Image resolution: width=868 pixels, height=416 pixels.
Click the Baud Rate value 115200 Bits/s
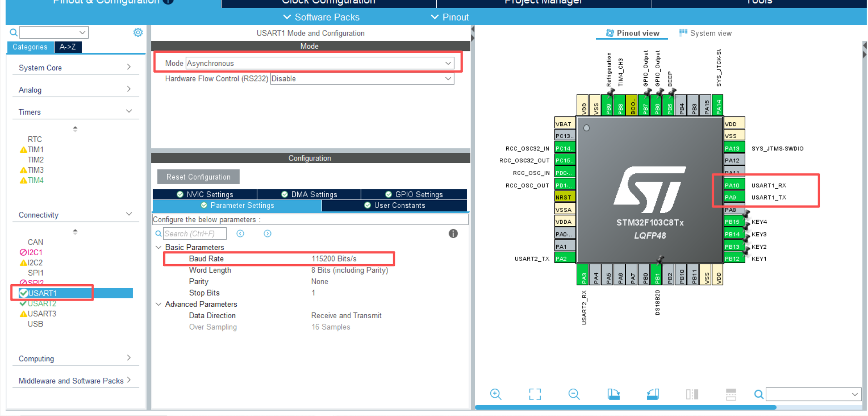coord(334,259)
